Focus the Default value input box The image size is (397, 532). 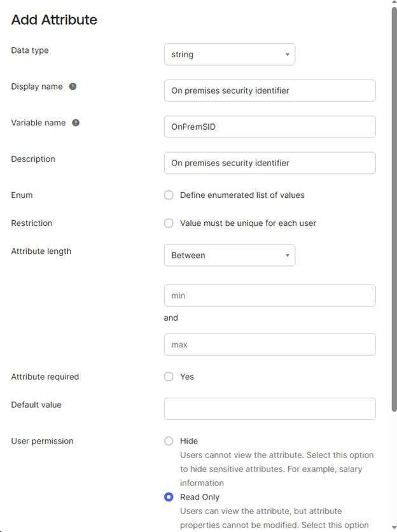pos(270,409)
